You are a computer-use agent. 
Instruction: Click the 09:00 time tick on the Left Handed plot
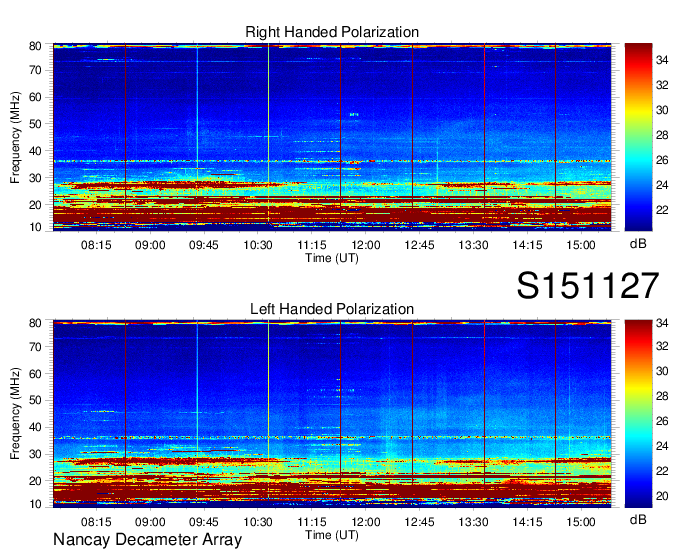(x=150, y=522)
